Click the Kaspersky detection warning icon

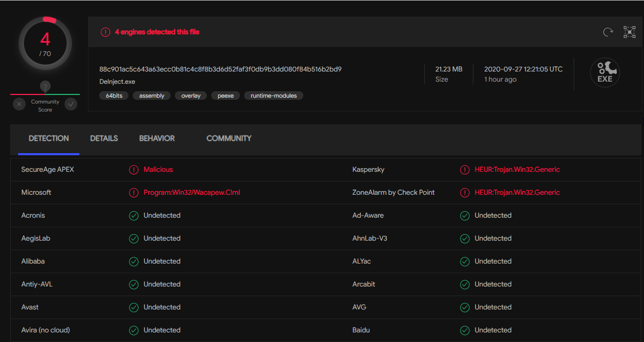465,170
